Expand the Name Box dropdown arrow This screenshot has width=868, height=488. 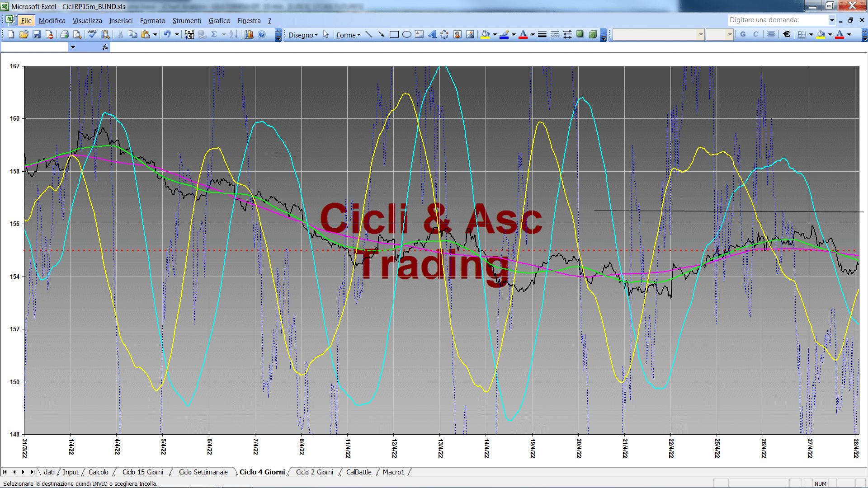[73, 47]
